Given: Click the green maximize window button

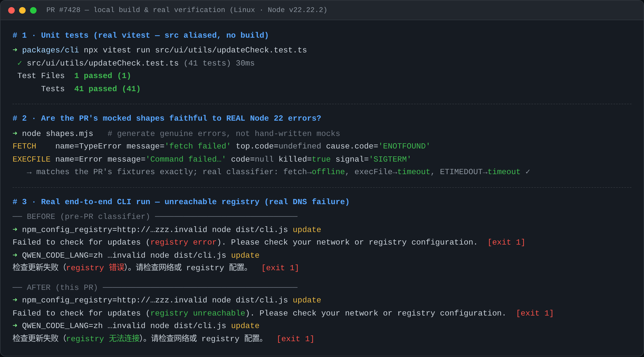Looking at the screenshot, I should [x=33, y=10].
